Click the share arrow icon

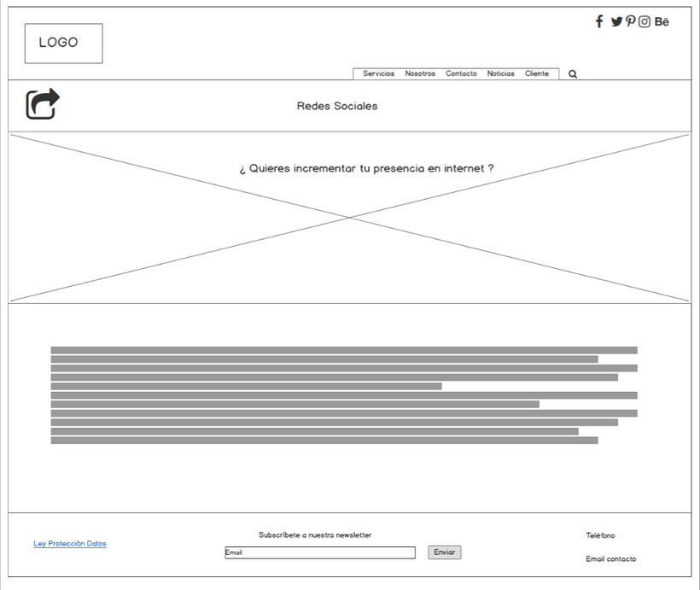pyautogui.click(x=43, y=104)
